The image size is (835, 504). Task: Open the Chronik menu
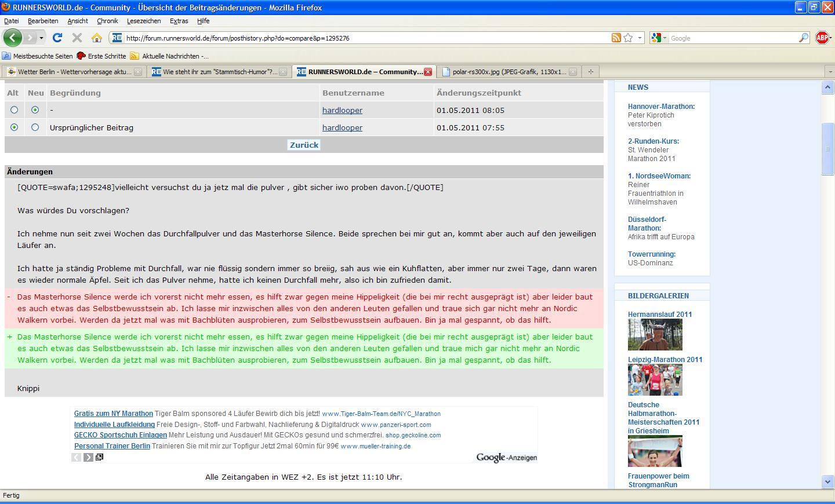(x=107, y=21)
